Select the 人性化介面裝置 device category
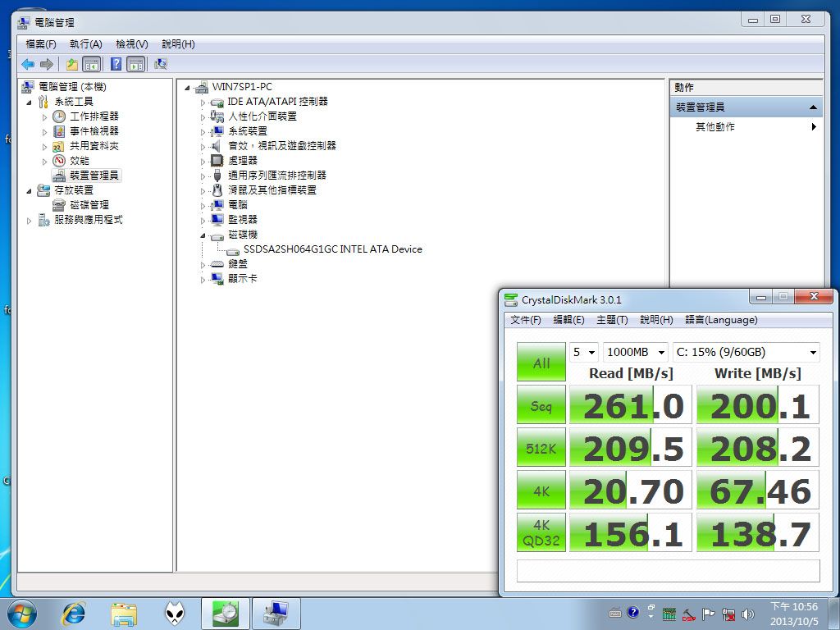The width and height of the screenshot is (840, 630). pos(262,116)
